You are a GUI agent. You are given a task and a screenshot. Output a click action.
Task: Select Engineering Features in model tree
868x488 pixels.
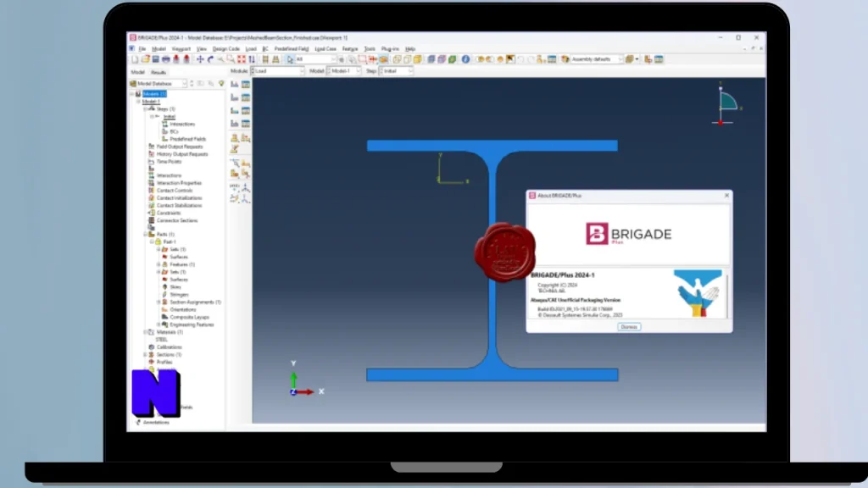192,324
